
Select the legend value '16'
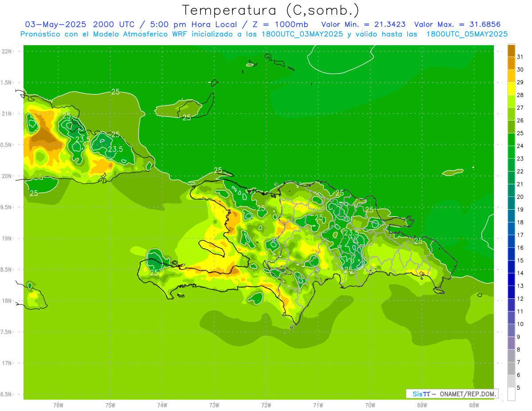(x=520, y=247)
